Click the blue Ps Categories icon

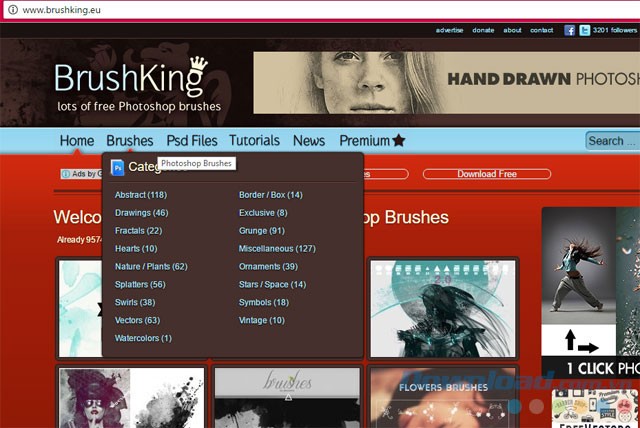[118, 167]
